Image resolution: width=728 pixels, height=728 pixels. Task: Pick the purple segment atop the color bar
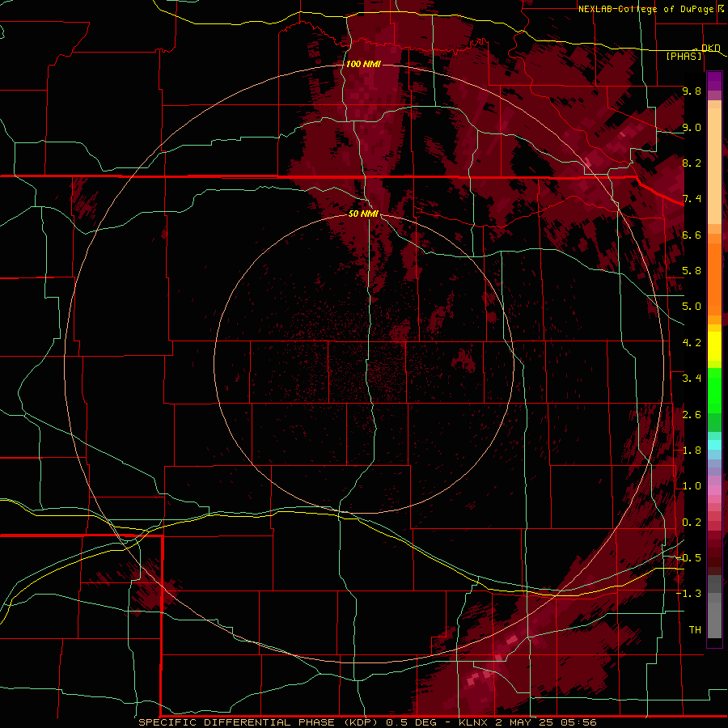(714, 81)
